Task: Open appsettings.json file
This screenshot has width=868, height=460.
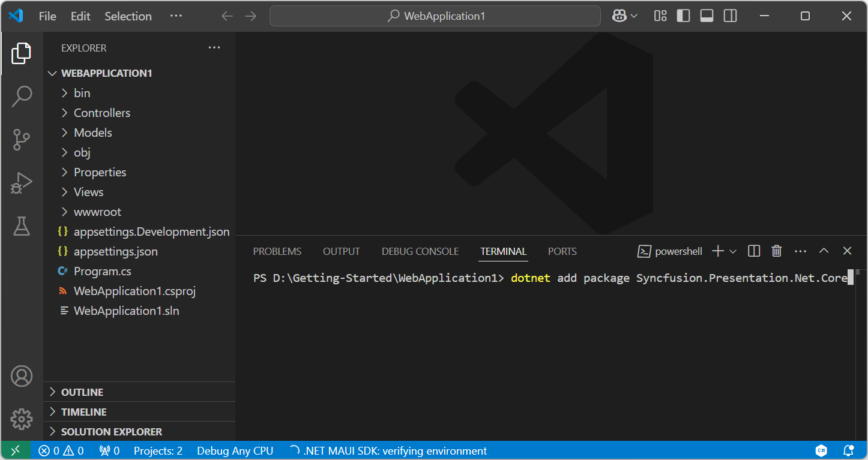Action: click(139, 251)
